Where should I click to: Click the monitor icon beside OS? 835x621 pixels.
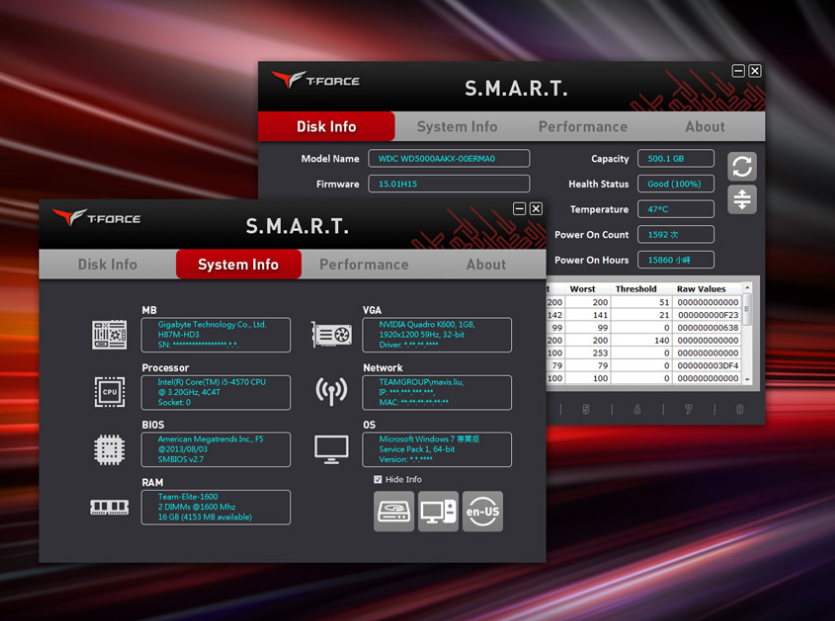click(x=331, y=449)
